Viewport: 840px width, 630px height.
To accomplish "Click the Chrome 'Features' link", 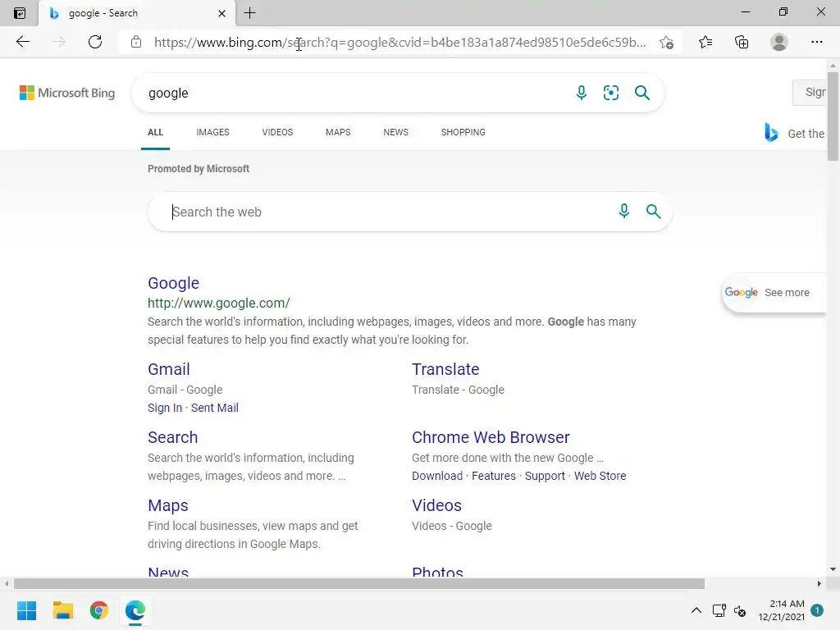I will [493, 476].
